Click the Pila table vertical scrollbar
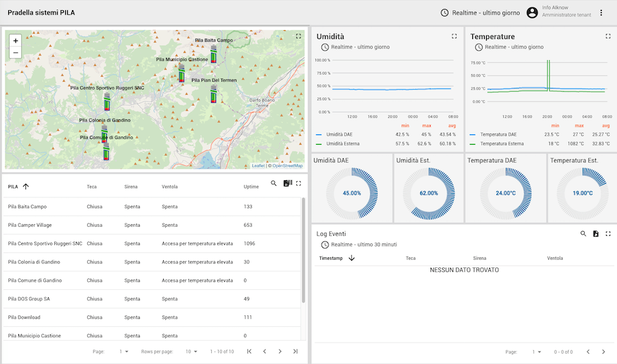 304,250
